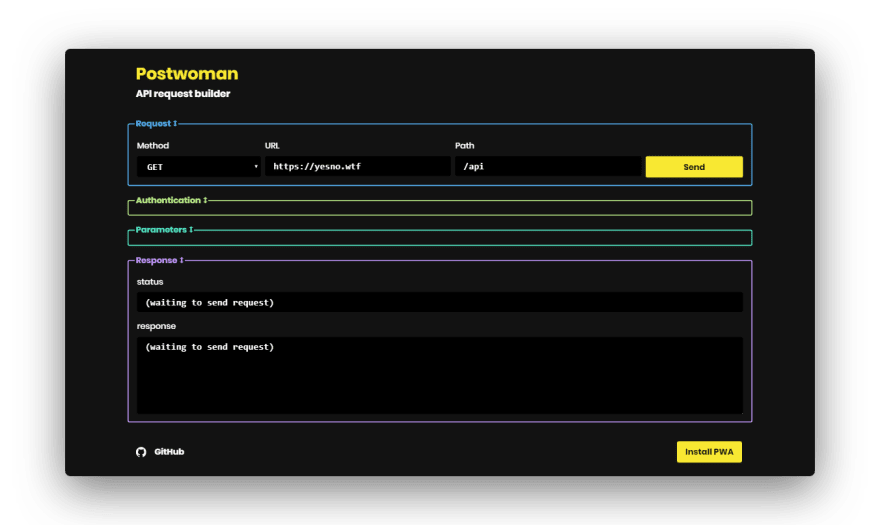Collapse the Response section
The height and width of the screenshot is (525, 880).
pos(159,261)
